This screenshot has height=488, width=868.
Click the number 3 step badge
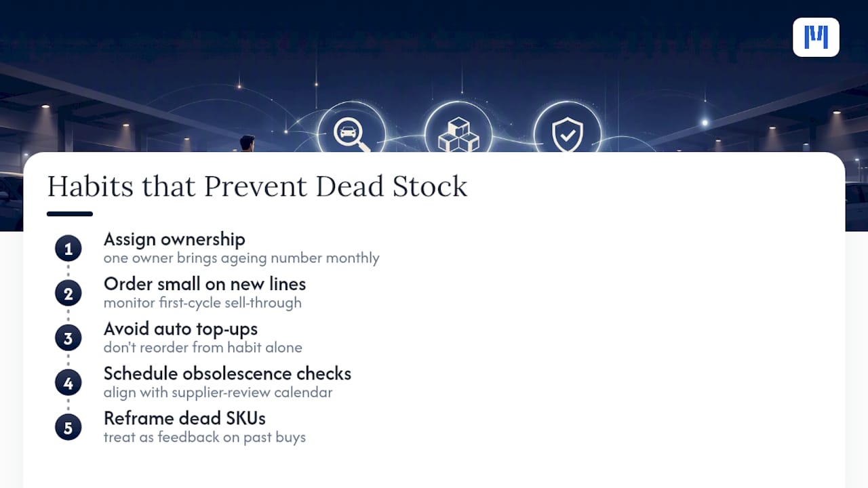coord(68,338)
